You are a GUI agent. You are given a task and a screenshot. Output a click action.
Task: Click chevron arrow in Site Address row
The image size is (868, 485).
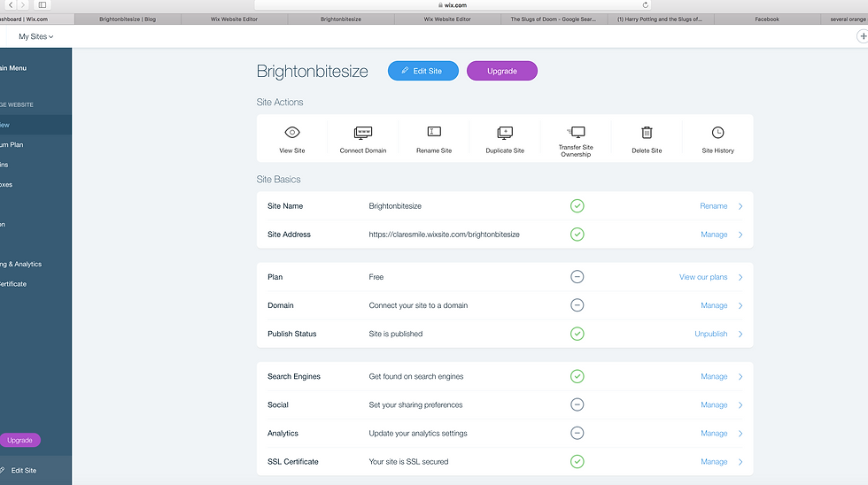[x=740, y=235]
